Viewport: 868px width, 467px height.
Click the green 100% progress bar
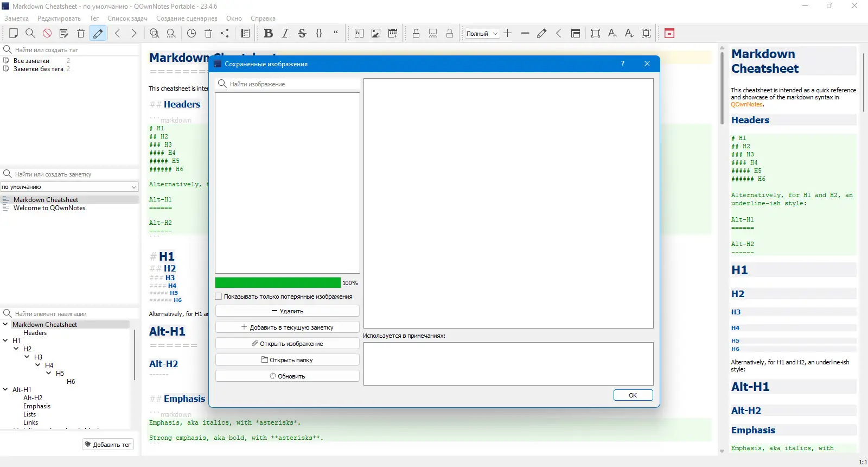tap(278, 283)
